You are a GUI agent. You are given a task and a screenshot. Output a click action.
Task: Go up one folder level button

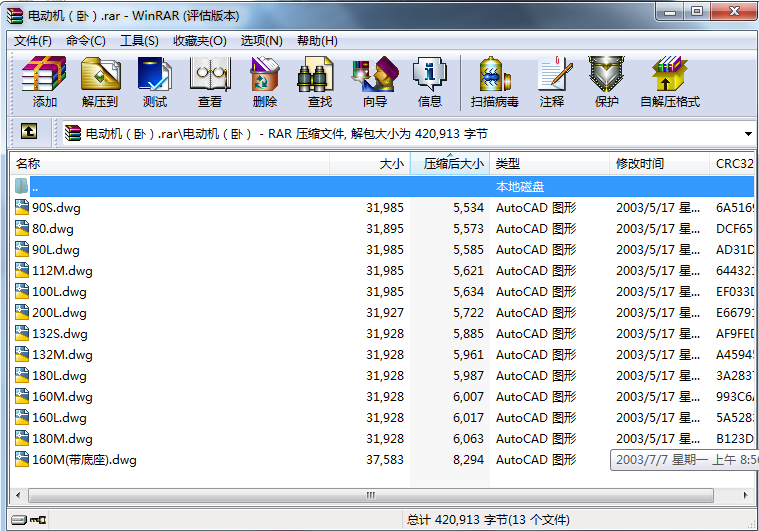pyautogui.click(x=29, y=132)
